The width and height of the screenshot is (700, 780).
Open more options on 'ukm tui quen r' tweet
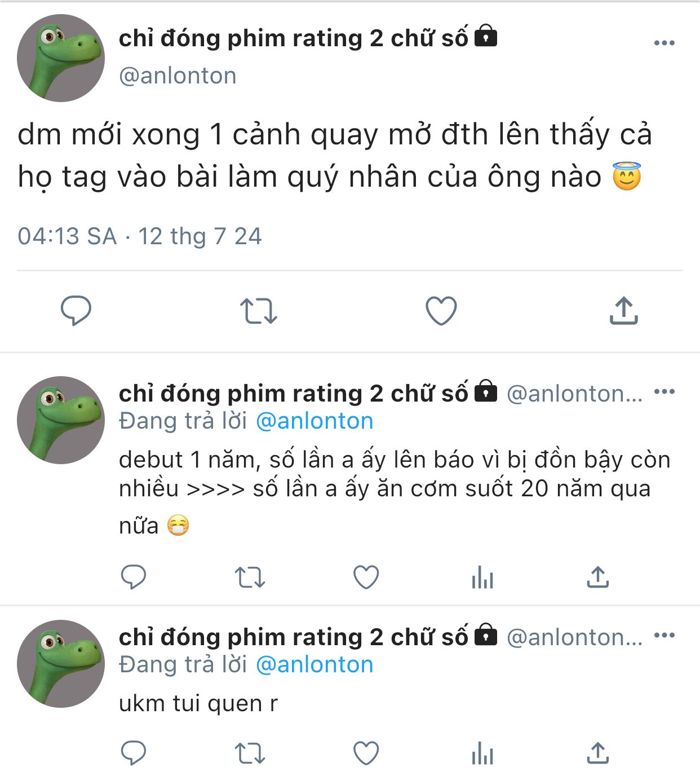click(x=664, y=636)
